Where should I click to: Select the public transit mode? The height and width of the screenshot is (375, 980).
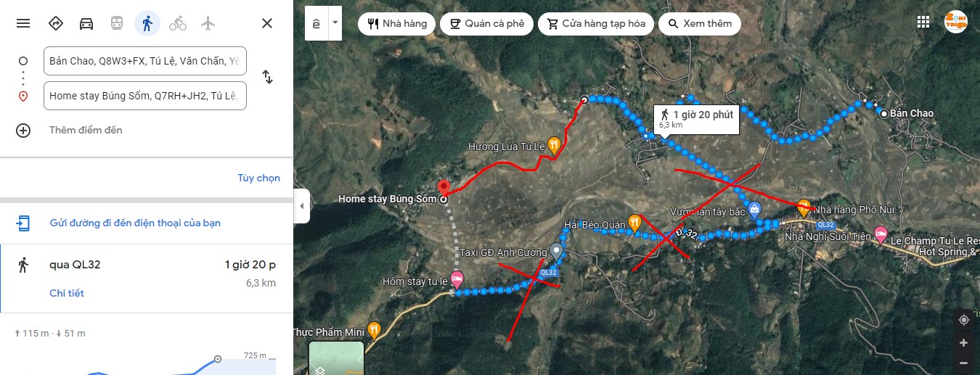pyautogui.click(x=117, y=23)
